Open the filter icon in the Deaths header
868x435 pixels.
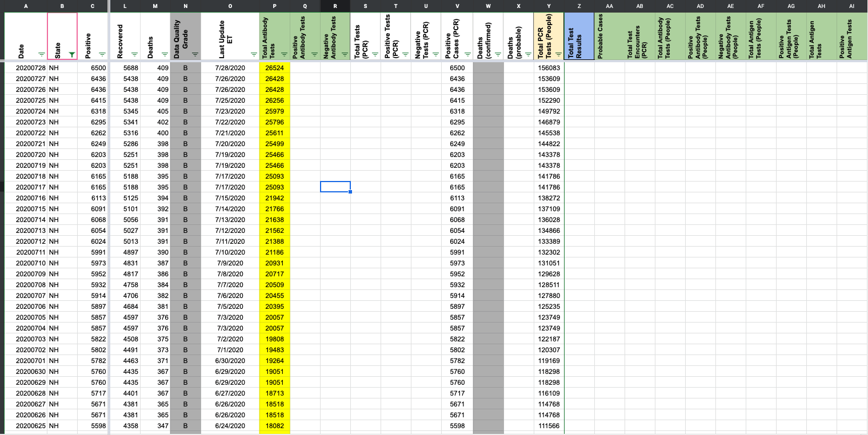[x=165, y=54]
